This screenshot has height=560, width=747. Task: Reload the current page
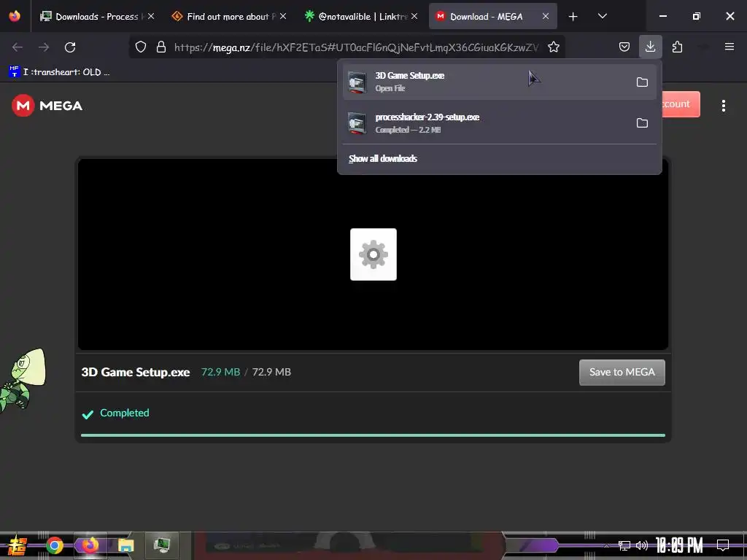click(70, 47)
